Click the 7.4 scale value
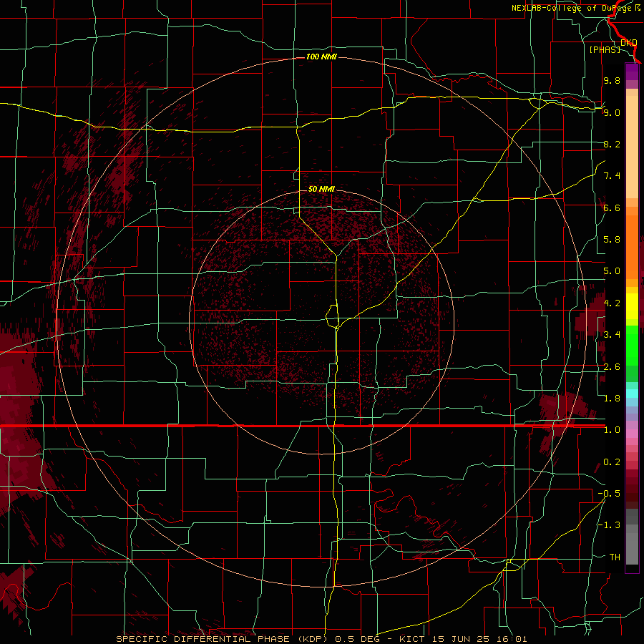The height and width of the screenshot is (644, 644). click(x=612, y=176)
